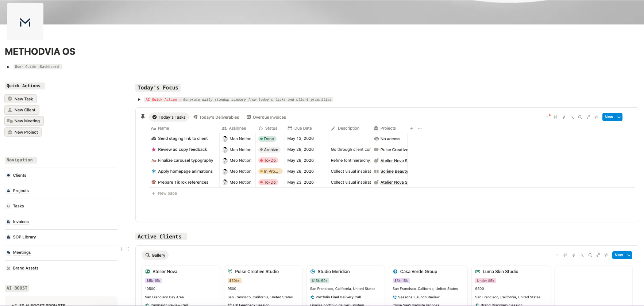Image resolution: width=644 pixels, height=306 pixels.
Task: Select the Gallery view tab
Action: 155,255
